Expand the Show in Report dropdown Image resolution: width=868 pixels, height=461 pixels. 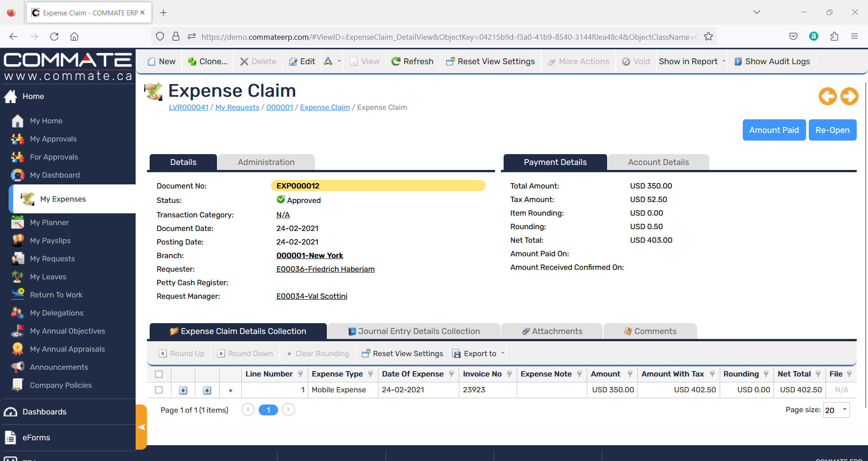tap(724, 61)
